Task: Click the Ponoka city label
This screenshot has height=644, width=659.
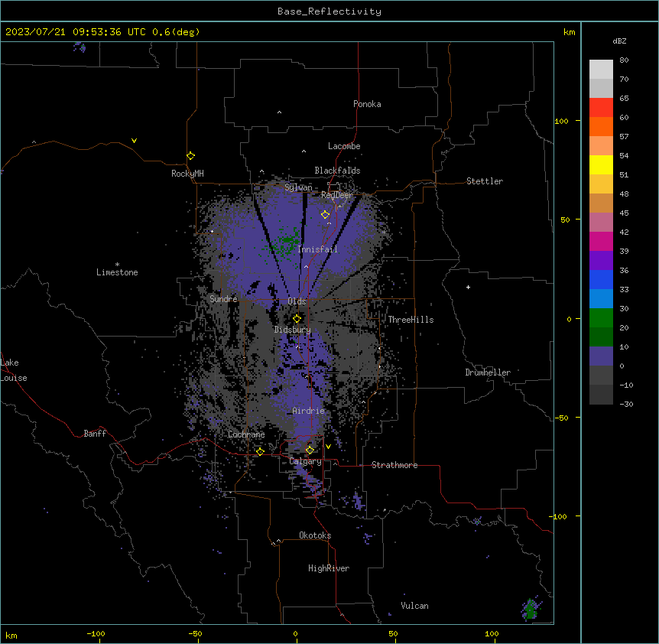Action: pos(367,104)
